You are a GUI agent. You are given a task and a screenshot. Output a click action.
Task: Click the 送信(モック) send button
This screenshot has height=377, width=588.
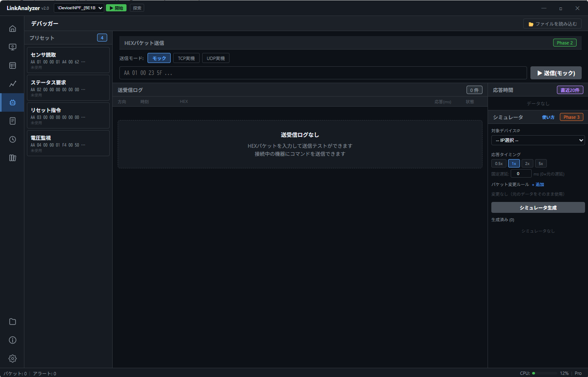(556, 73)
